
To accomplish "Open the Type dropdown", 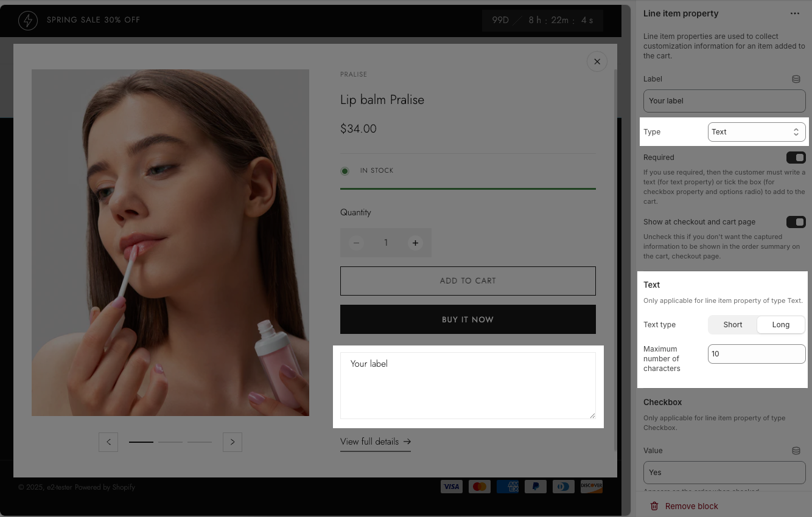I will pos(756,132).
